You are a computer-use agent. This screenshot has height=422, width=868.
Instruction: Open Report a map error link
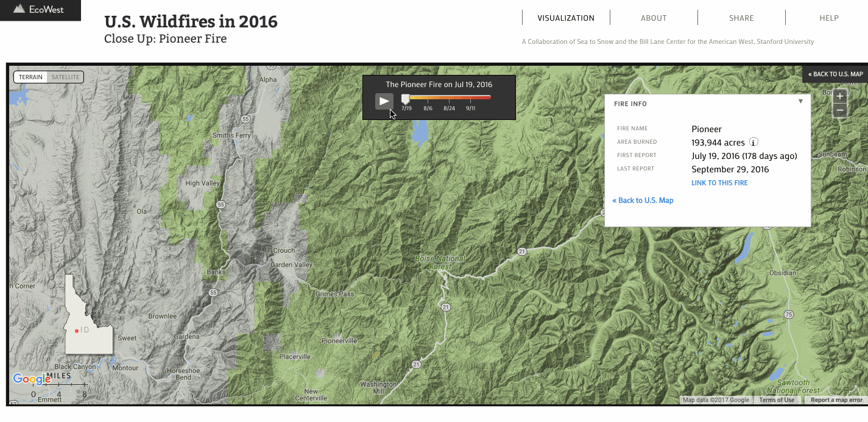point(836,400)
